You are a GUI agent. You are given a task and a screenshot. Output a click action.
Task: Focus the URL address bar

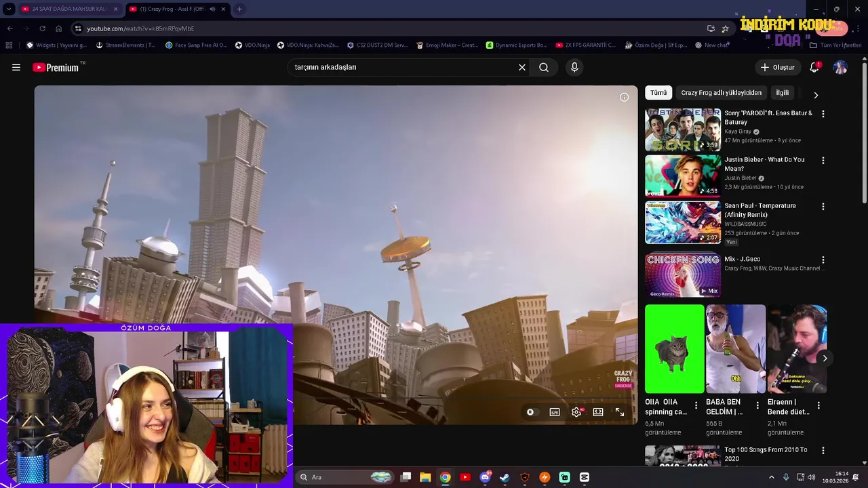(x=387, y=28)
